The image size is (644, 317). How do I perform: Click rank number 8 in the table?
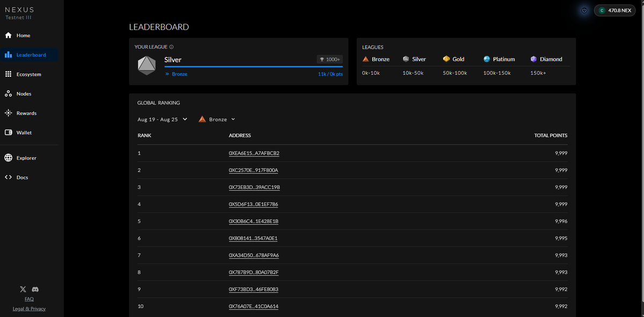(139, 272)
